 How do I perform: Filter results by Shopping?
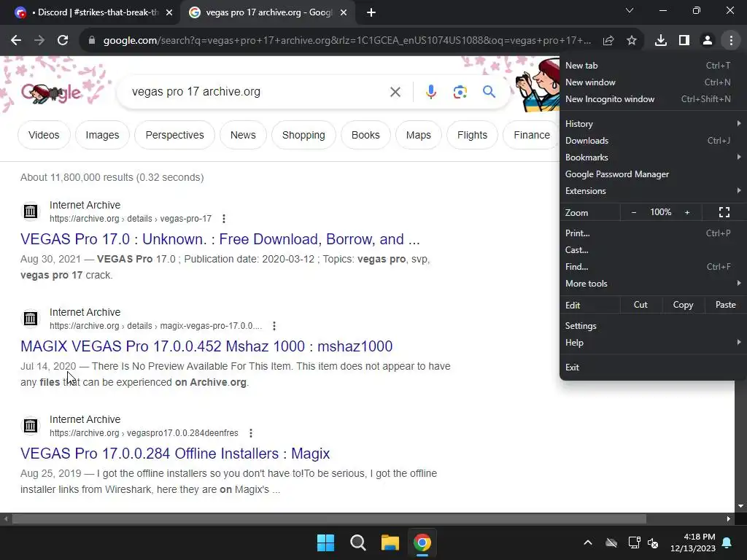(x=303, y=135)
